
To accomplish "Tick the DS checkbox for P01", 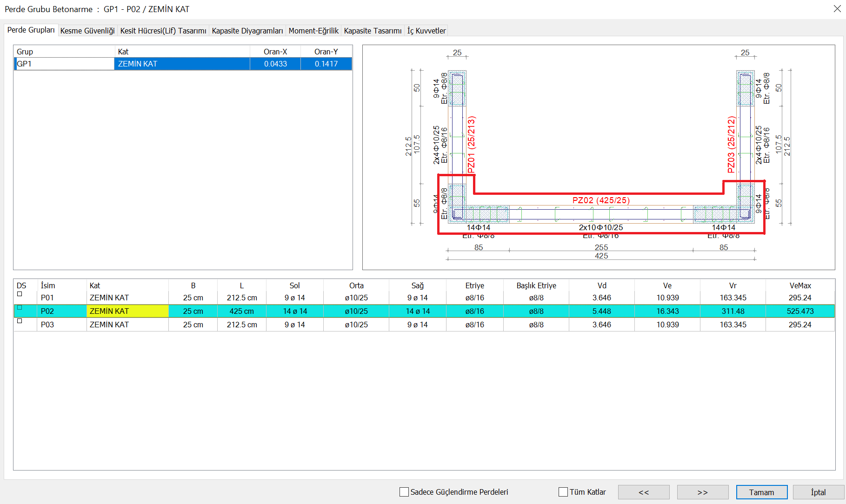I will (20, 294).
